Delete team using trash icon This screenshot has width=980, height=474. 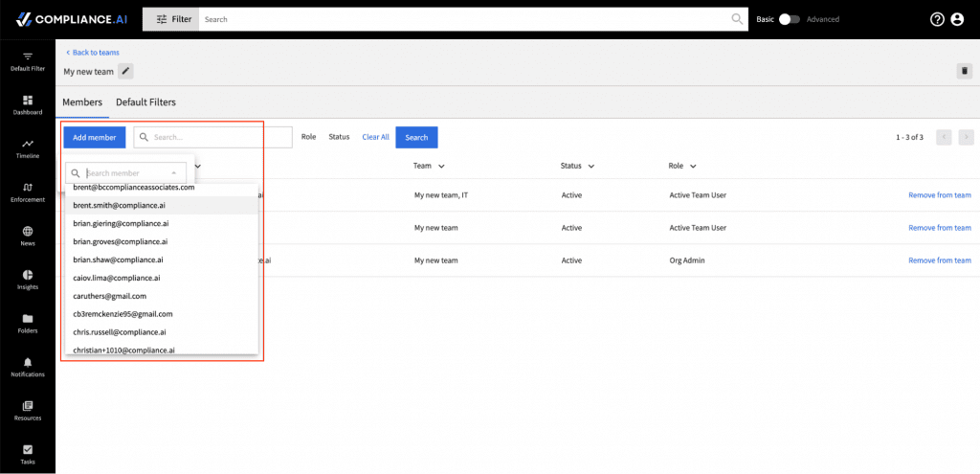coord(965,71)
